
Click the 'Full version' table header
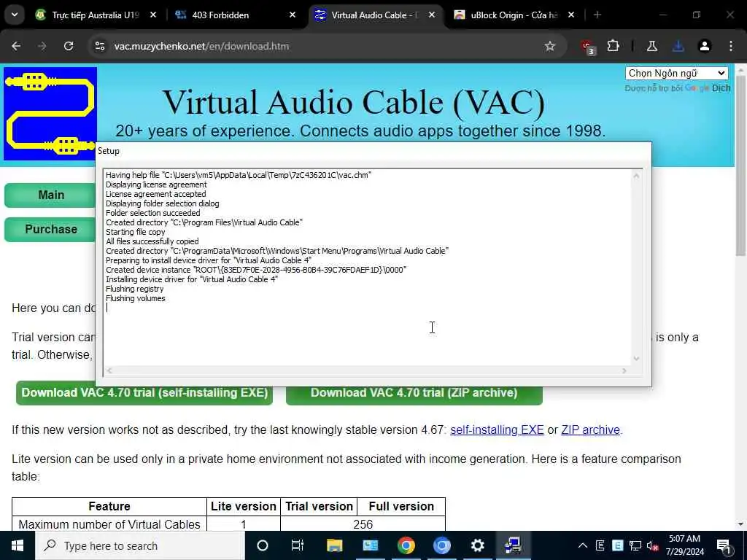401,506
